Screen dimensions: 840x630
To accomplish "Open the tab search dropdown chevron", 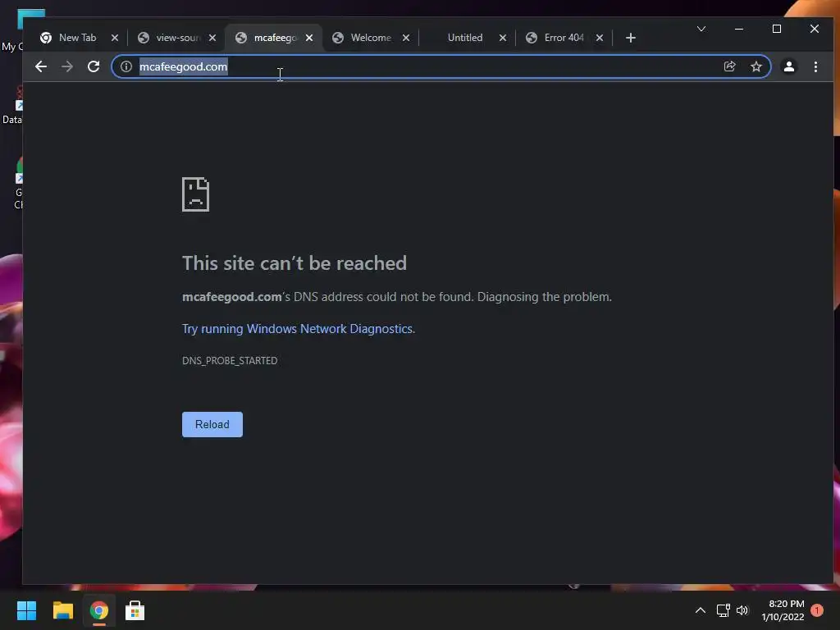I will tap(701, 29).
